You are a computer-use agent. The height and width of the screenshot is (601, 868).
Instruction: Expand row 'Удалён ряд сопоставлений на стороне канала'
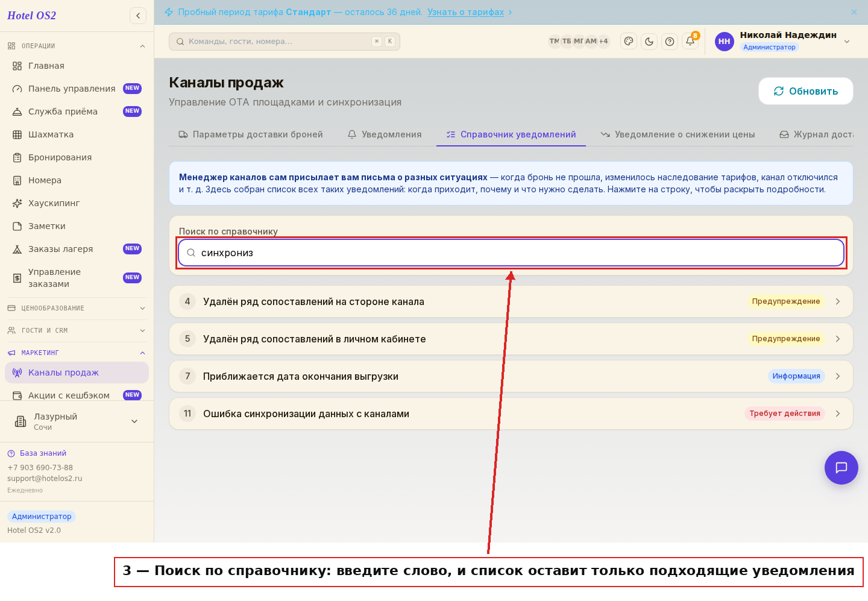(x=511, y=301)
